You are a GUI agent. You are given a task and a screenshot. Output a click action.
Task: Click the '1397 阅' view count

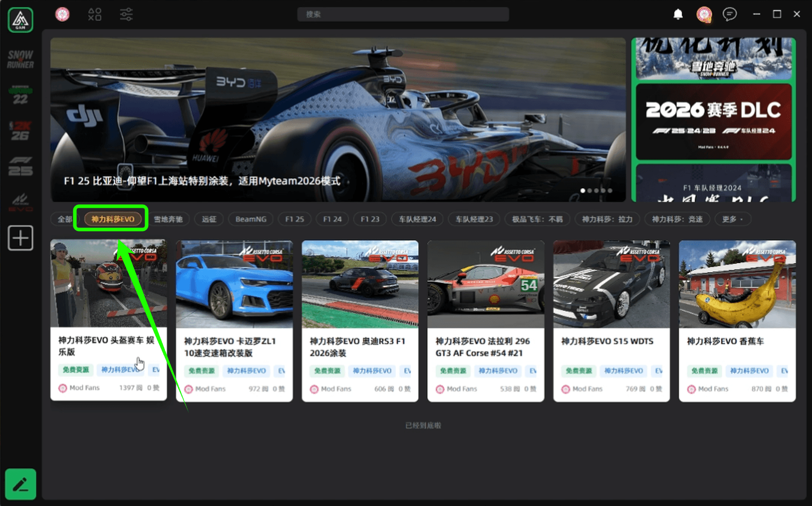pos(130,388)
